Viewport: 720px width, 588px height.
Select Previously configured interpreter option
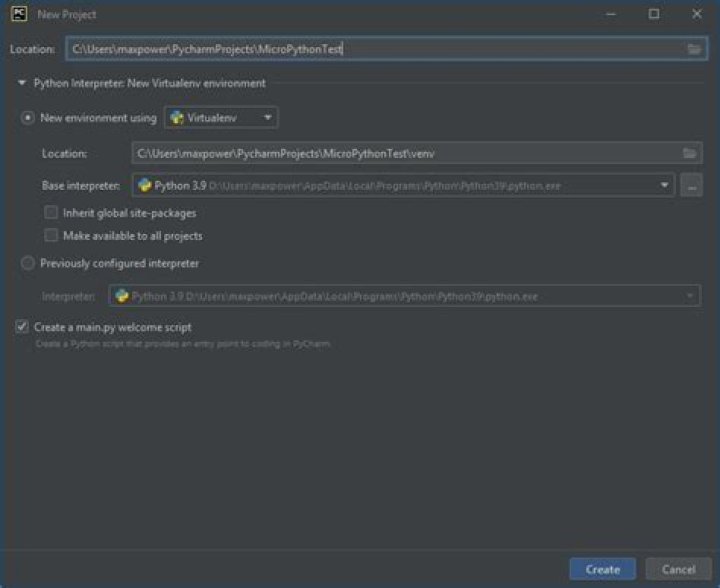tap(28, 264)
